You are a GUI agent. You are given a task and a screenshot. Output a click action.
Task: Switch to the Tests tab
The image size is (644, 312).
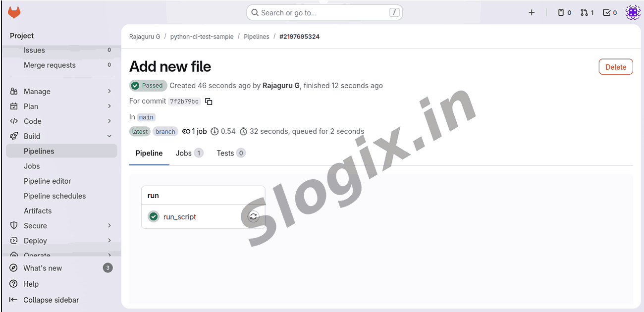pyautogui.click(x=231, y=153)
